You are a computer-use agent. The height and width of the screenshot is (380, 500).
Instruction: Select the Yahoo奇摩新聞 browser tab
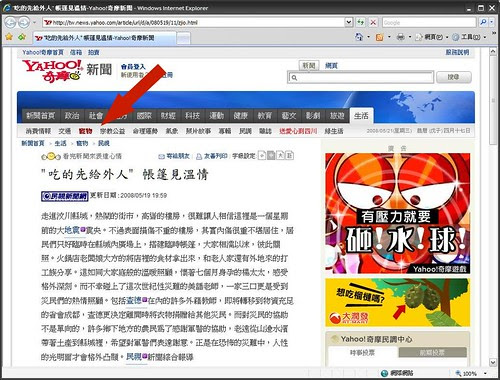pyautogui.click(x=104, y=38)
